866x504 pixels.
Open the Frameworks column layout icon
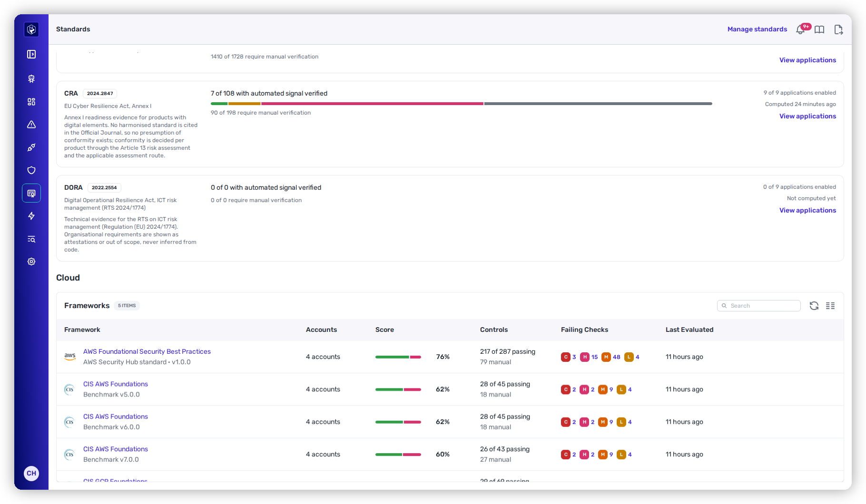(830, 306)
